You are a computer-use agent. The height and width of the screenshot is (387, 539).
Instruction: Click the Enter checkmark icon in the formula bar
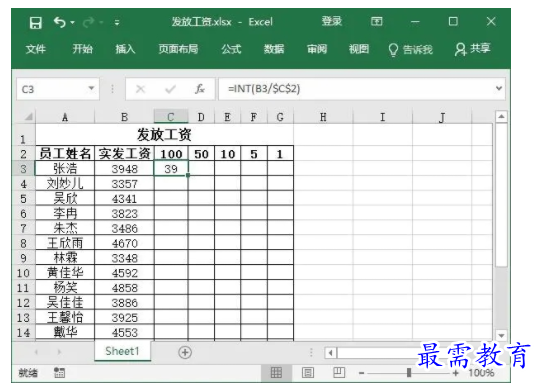170,89
